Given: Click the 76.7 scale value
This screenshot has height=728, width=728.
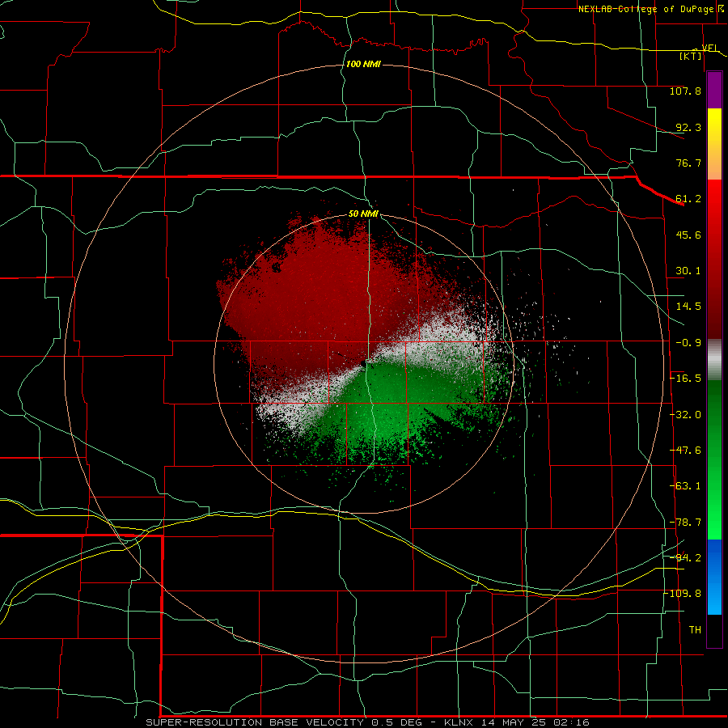Looking at the screenshot, I should coord(688,163).
